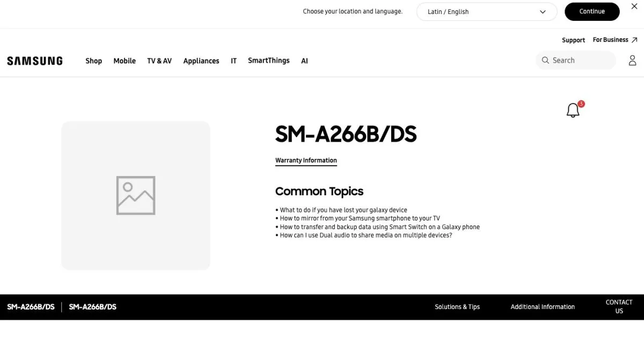Click the Samsung logo
This screenshot has height=338, width=644.
pyautogui.click(x=35, y=61)
